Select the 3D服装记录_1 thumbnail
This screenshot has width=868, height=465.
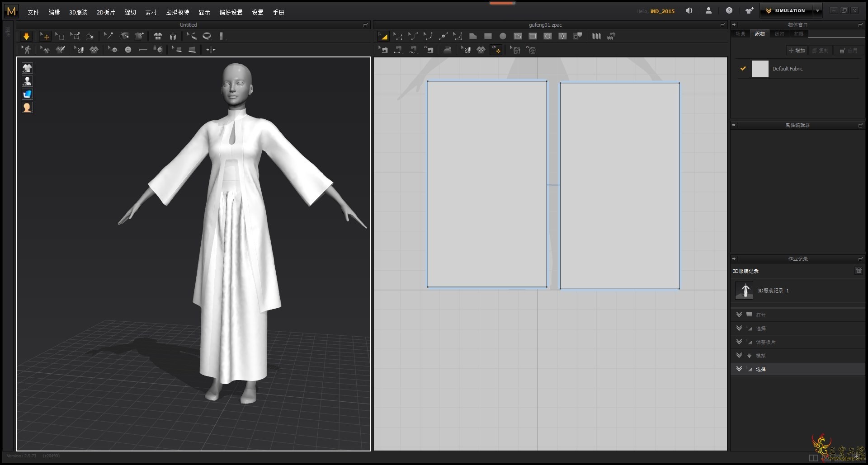(x=744, y=291)
